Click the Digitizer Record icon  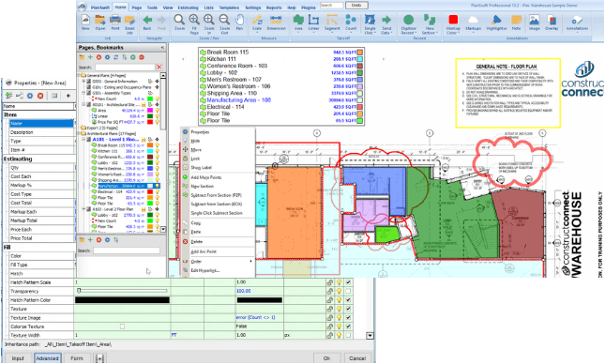click(409, 20)
